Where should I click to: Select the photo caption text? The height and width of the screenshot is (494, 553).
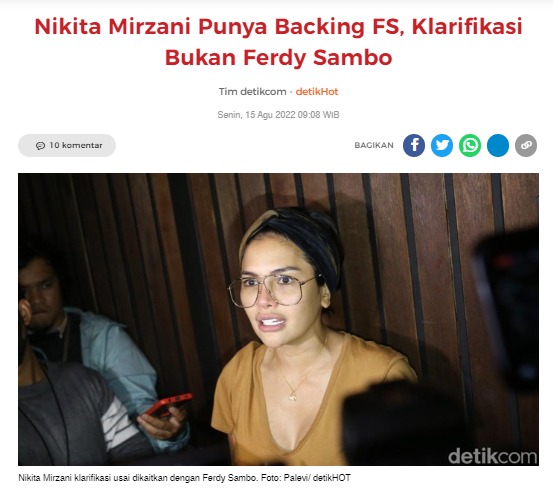click(x=184, y=478)
